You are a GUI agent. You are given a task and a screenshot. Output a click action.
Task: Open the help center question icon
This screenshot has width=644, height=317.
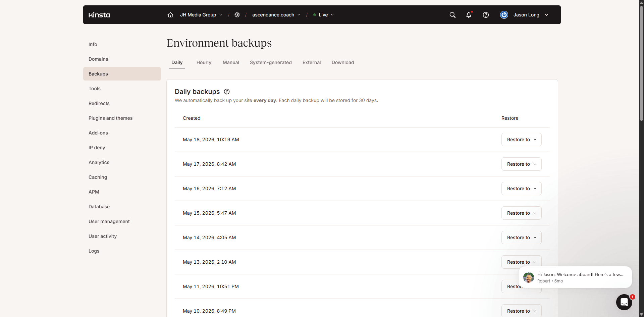coord(486,15)
